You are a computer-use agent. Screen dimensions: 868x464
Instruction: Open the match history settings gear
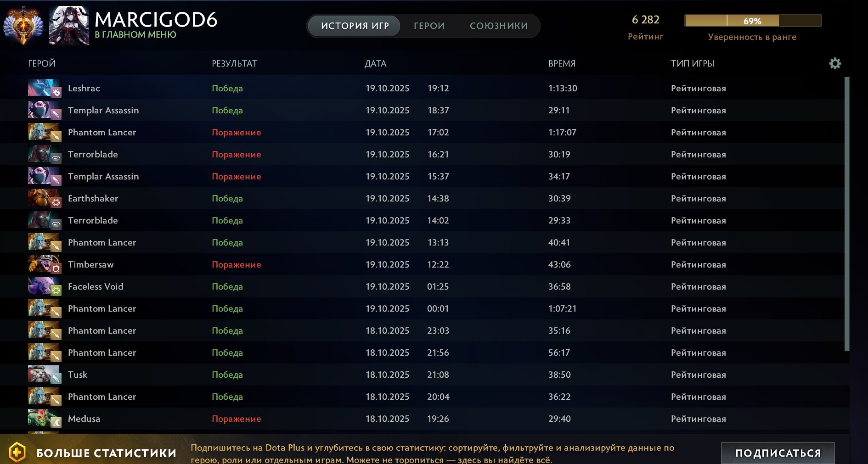[x=835, y=63]
